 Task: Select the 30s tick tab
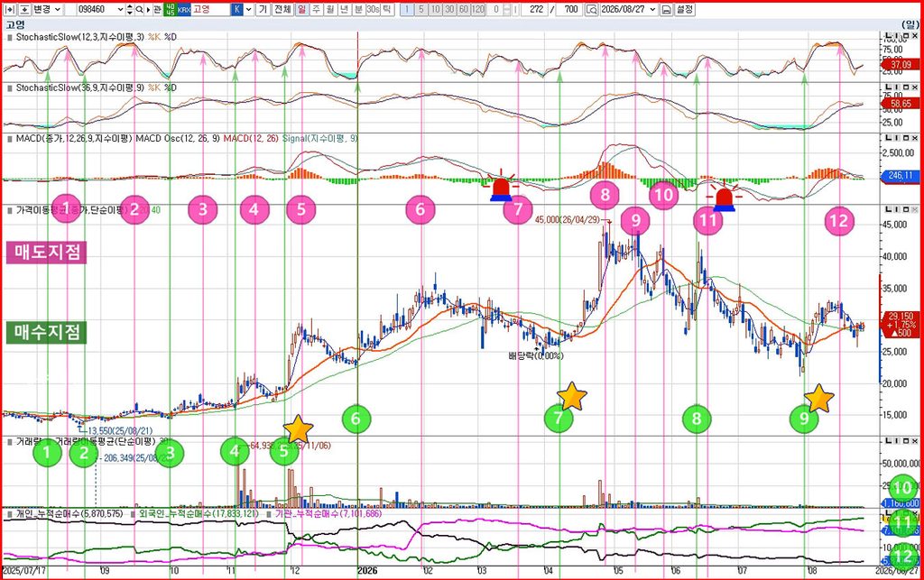click(x=373, y=9)
